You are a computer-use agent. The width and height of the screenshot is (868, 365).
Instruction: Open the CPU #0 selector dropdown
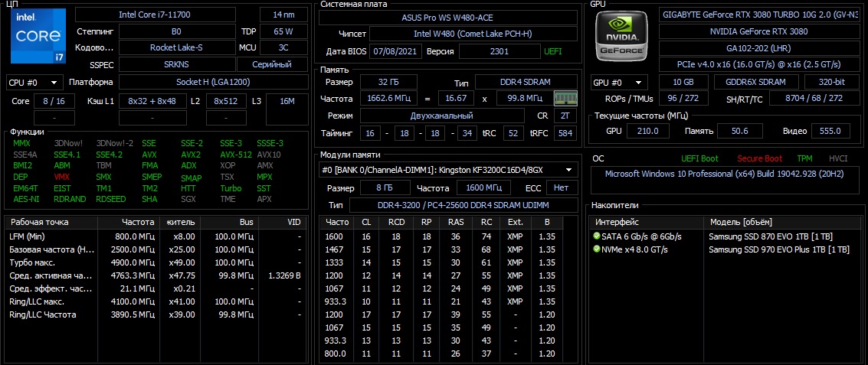point(34,83)
